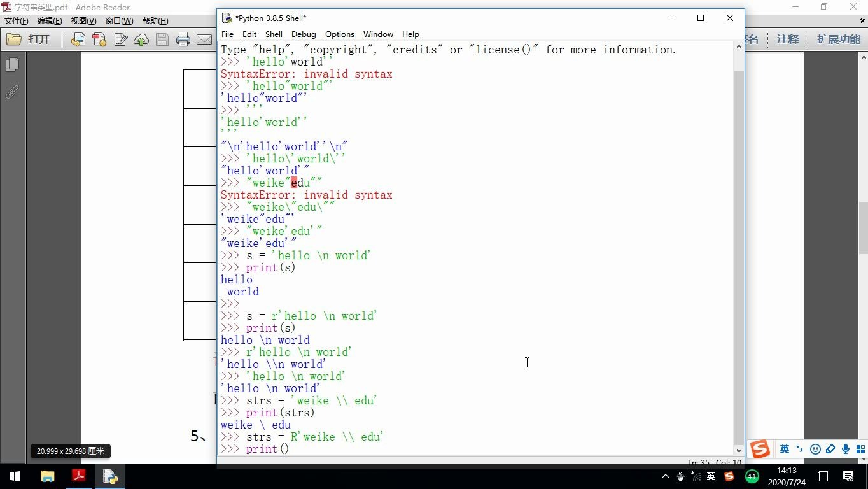Open the network Wi-Fi tray icon
Screen dimensions: 868x489
tap(696, 476)
